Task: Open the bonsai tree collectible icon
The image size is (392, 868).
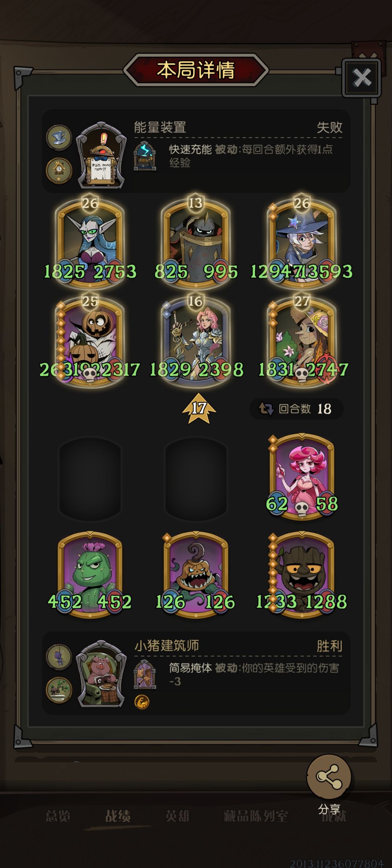Action: (x=59, y=690)
